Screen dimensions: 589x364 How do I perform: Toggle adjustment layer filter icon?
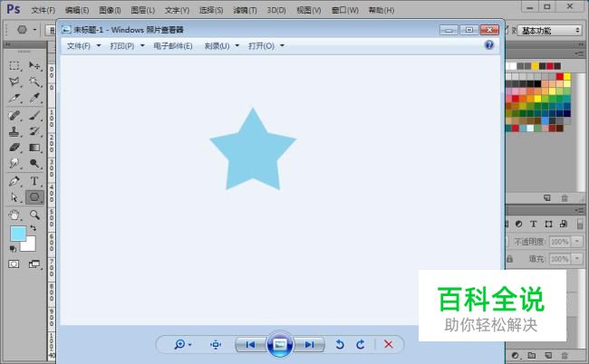point(518,224)
